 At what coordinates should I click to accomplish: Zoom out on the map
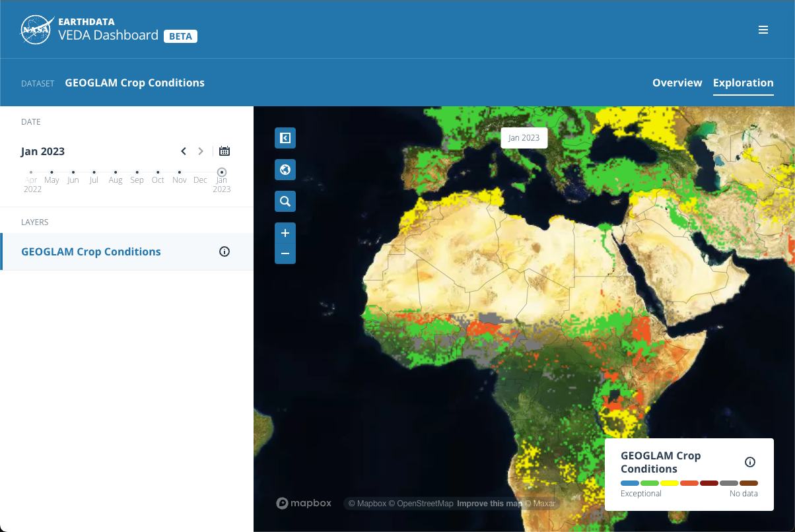(285, 253)
